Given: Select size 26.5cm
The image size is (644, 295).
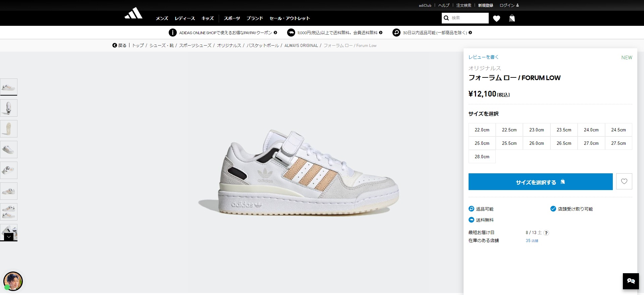Looking at the screenshot, I should 564,143.
